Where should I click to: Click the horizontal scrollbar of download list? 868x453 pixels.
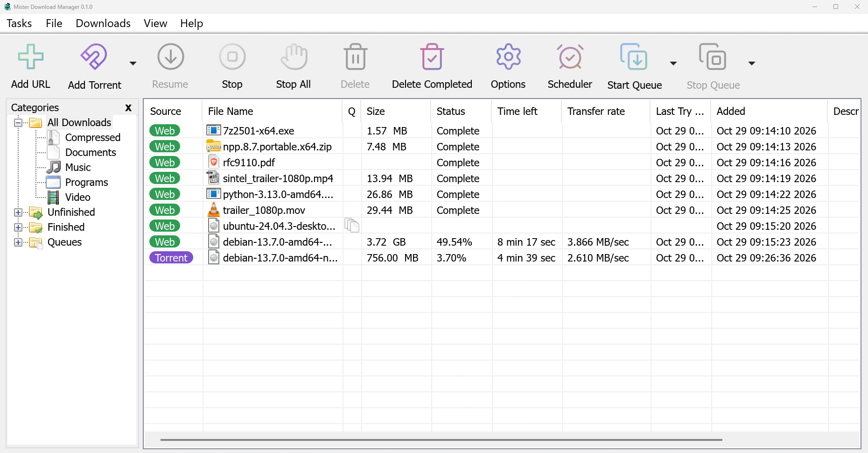pyautogui.click(x=441, y=439)
